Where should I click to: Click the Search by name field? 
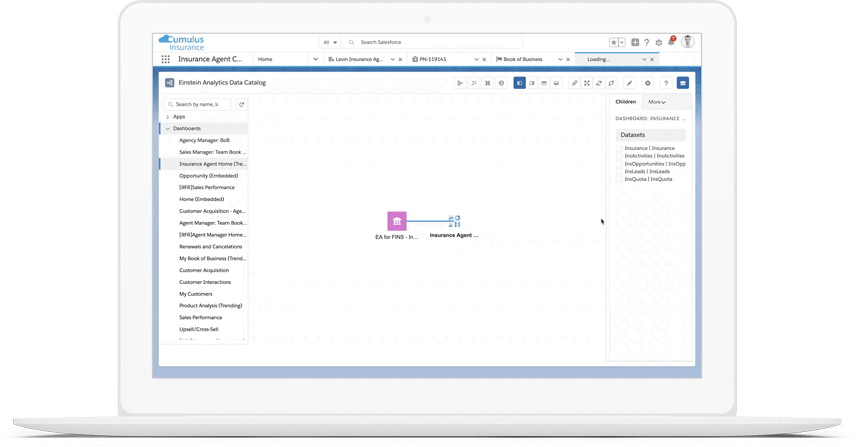[x=197, y=104]
